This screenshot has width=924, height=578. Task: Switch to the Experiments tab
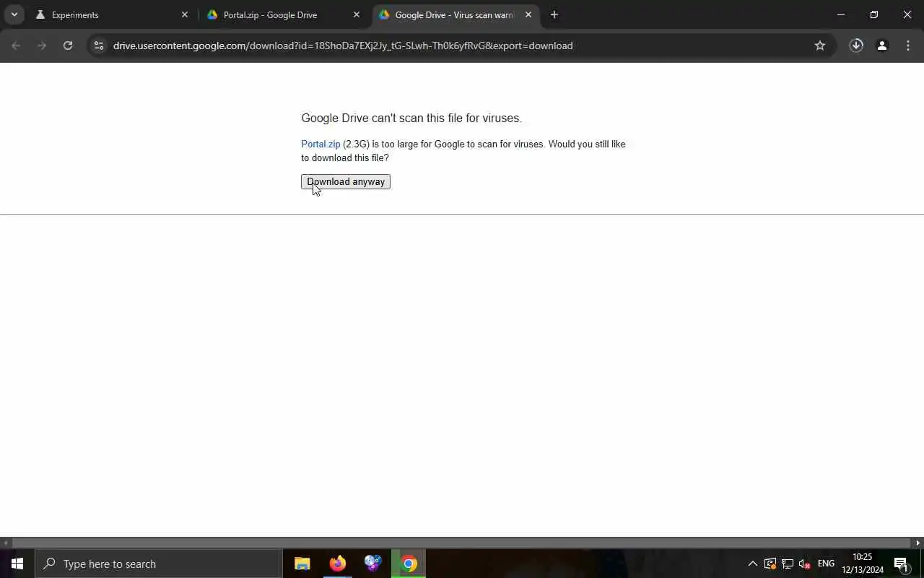tap(112, 14)
